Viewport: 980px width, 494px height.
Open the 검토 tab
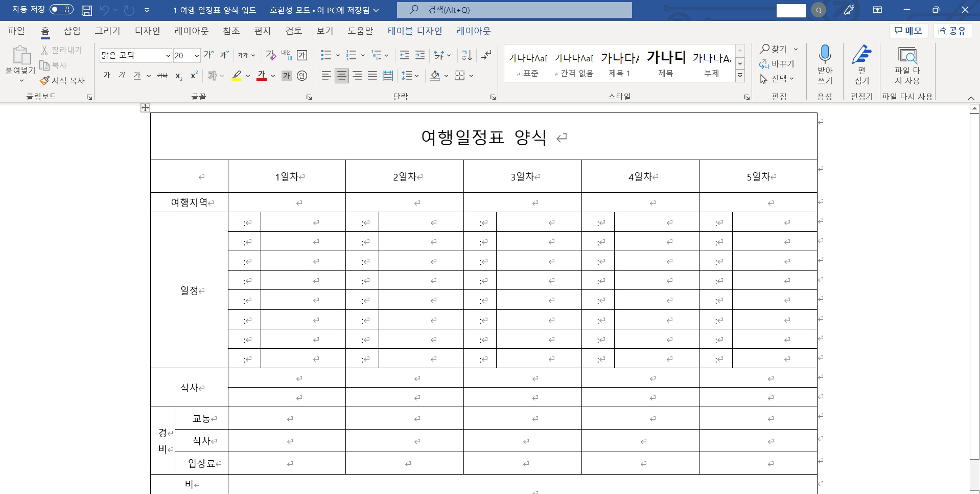pyautogui.click(x=294, y=31)
